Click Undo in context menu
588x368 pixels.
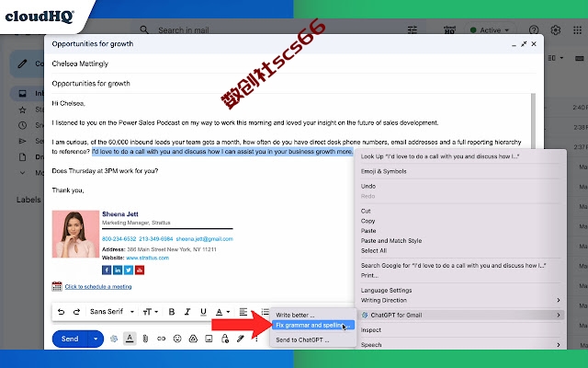point(368,186)
